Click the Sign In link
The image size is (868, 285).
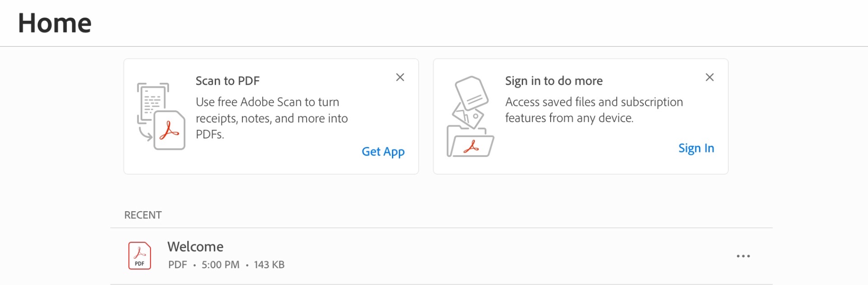pyautogui.click(x=696, y=148)
